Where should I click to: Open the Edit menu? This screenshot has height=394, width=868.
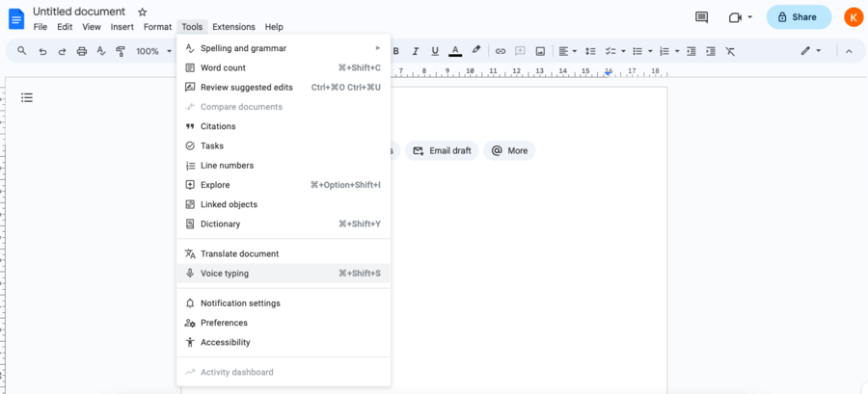pyautogui.click(x=65, y=27)
